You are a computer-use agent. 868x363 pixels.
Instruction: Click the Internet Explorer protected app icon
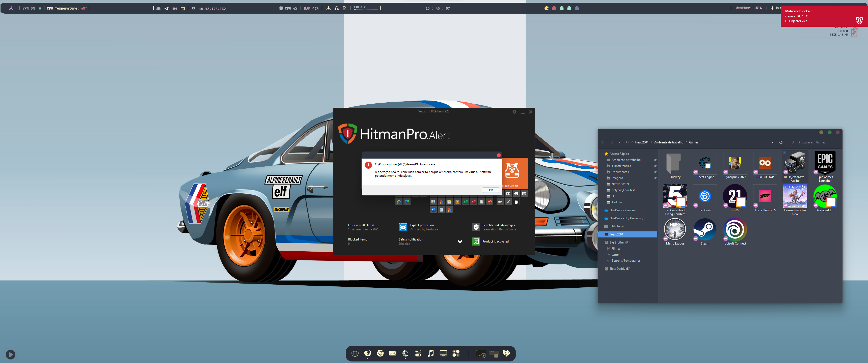pyautogui.click(x=399, y=202)
